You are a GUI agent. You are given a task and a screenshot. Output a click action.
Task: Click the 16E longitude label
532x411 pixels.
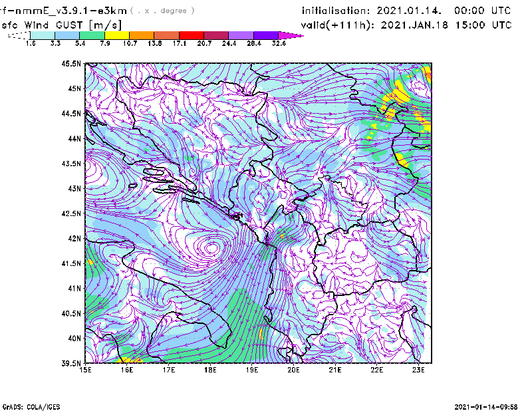[127, 370]
